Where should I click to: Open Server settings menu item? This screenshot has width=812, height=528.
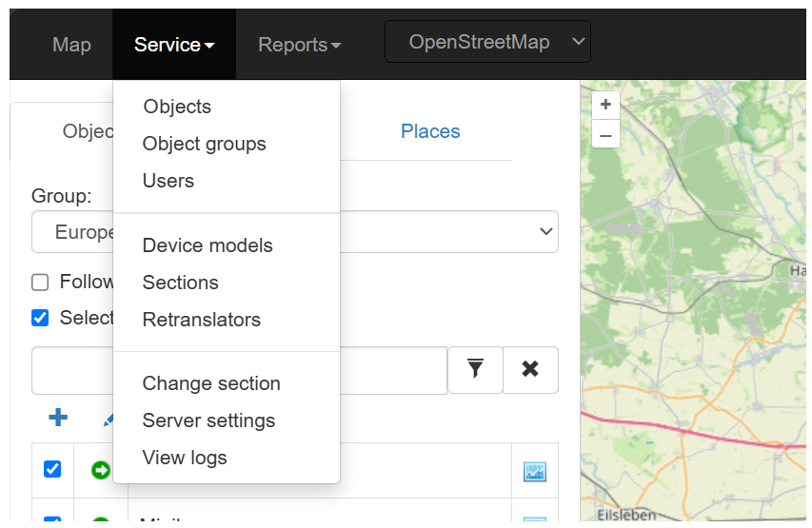(x=208, y=420)
